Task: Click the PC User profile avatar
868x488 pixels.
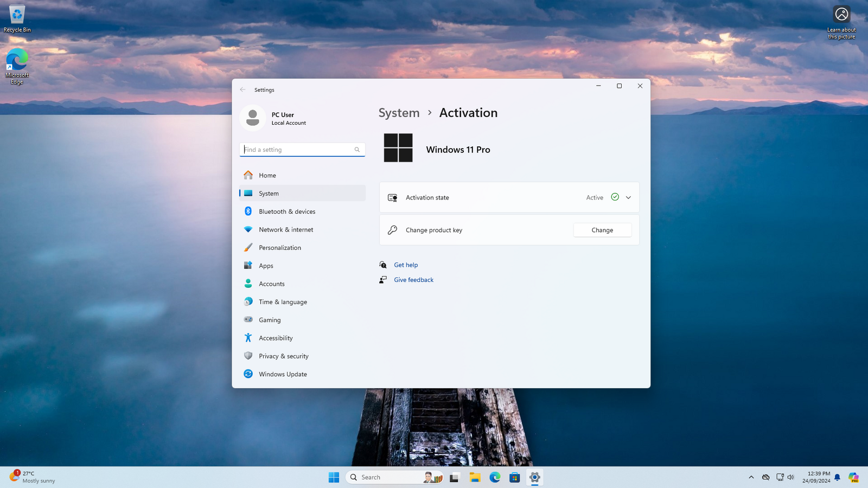Action: [x=252, y=118]
